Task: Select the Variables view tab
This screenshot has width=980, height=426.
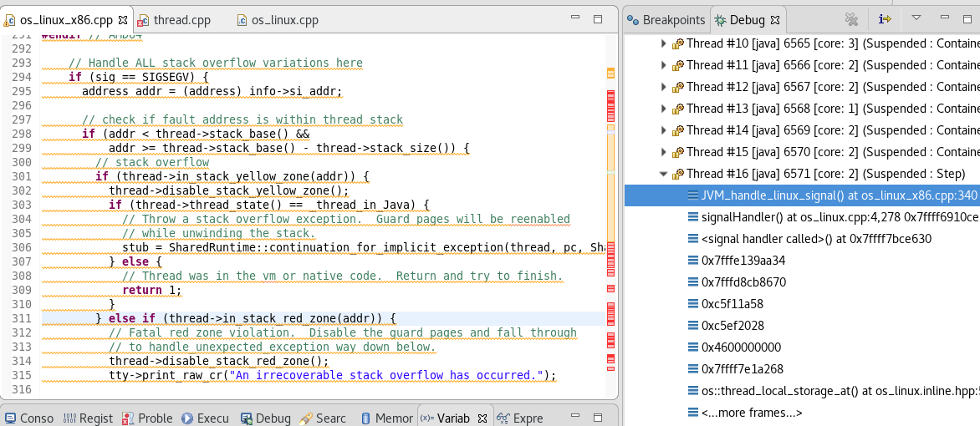Action: pos(447,418)
